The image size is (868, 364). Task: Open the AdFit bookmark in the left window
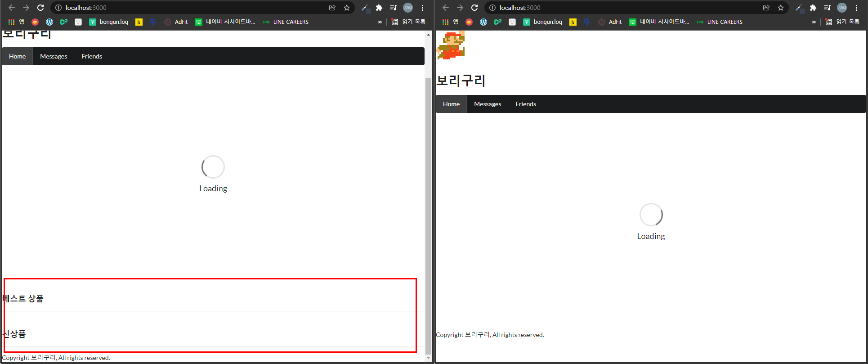(x=176, y=22)
